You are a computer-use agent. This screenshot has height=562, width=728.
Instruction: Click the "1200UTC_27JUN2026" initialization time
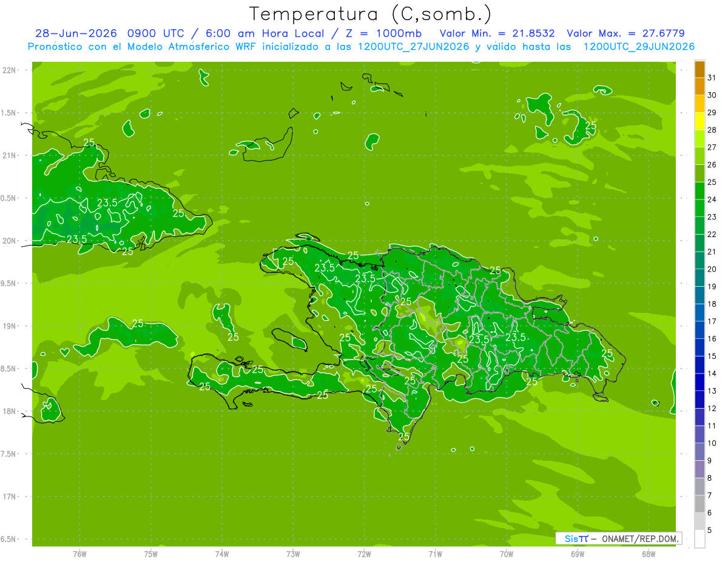pos(414,47)
